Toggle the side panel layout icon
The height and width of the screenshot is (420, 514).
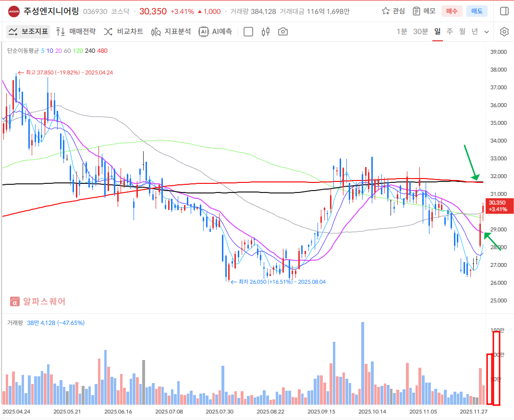[x=504, y=11]
